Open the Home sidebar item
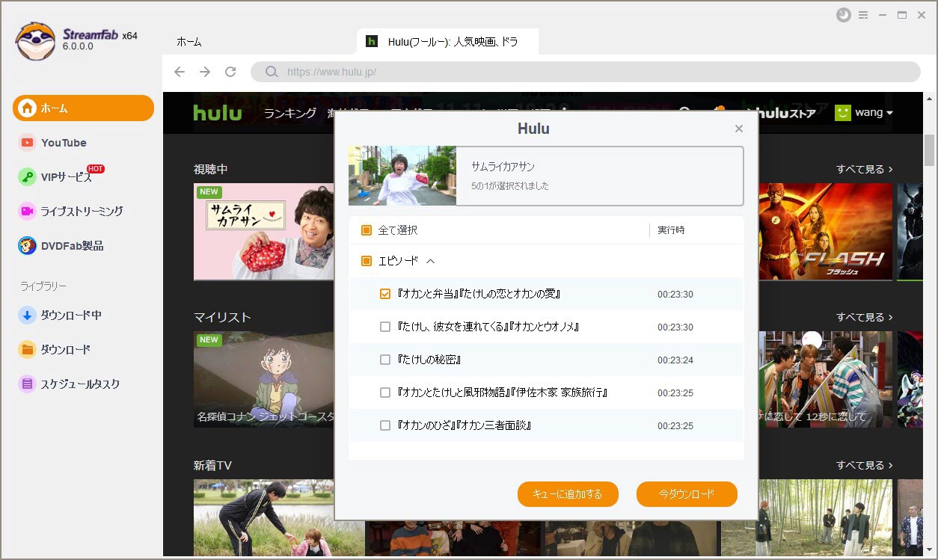The width and height of the screenshot is (938, 560). click(83, 108)
